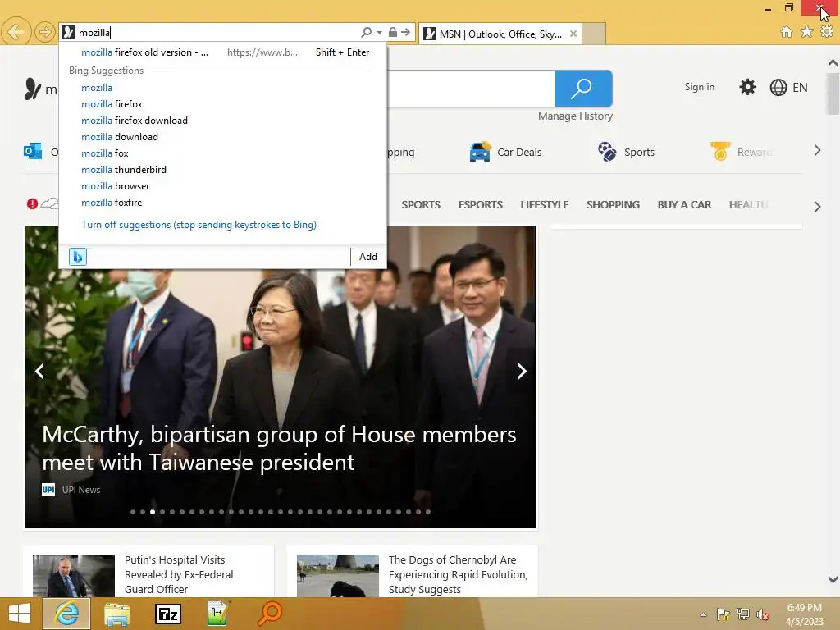Screen dimensions: 840x630
Task: Open the LIFESTYLE news category
Action: click(x=545, y=204)
